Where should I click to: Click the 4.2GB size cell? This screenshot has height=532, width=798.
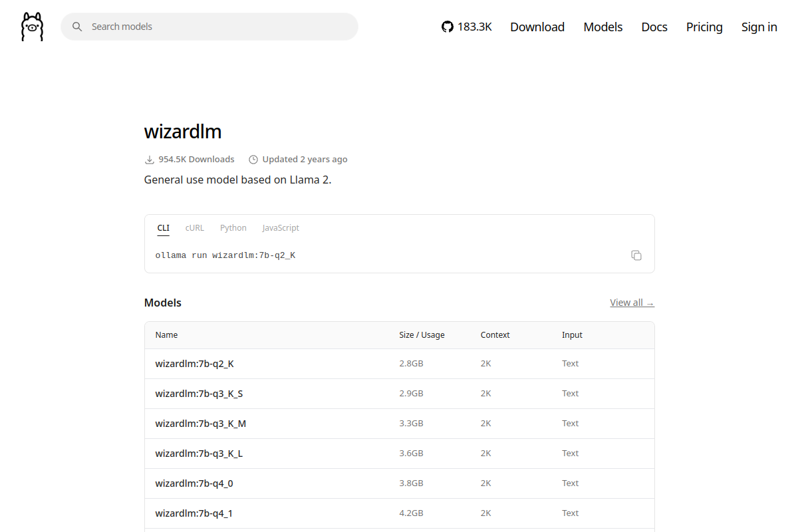click(411, 513)
